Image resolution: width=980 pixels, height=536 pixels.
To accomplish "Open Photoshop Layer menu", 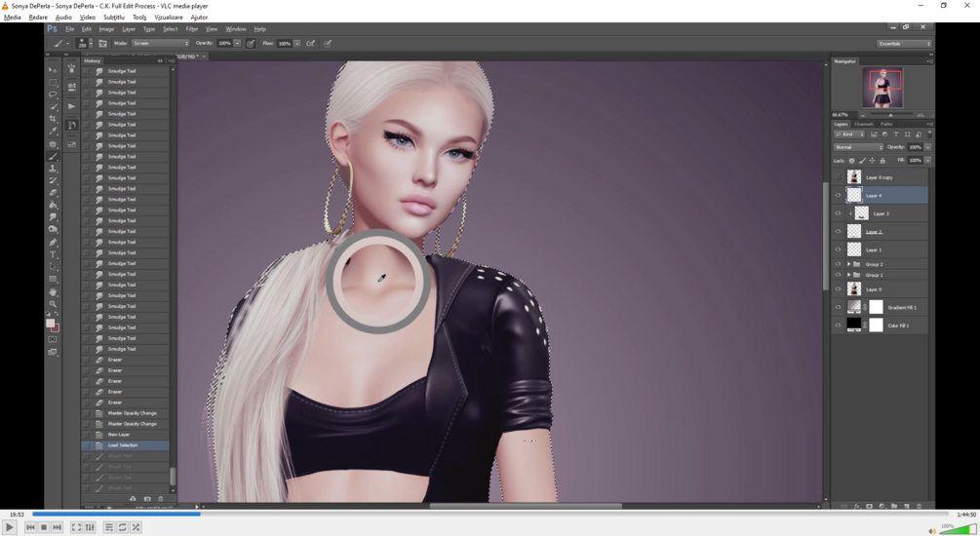I will pyautogui.click(x=129, y=29).
